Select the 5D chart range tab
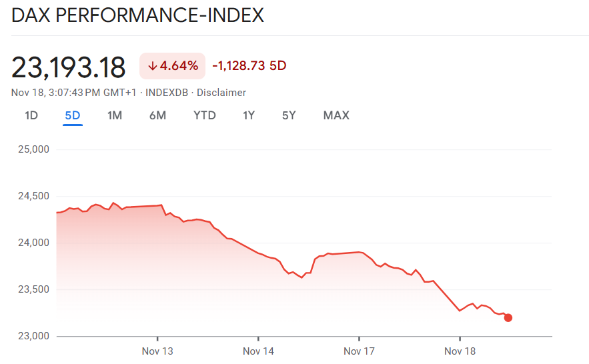 click(73, 115)
